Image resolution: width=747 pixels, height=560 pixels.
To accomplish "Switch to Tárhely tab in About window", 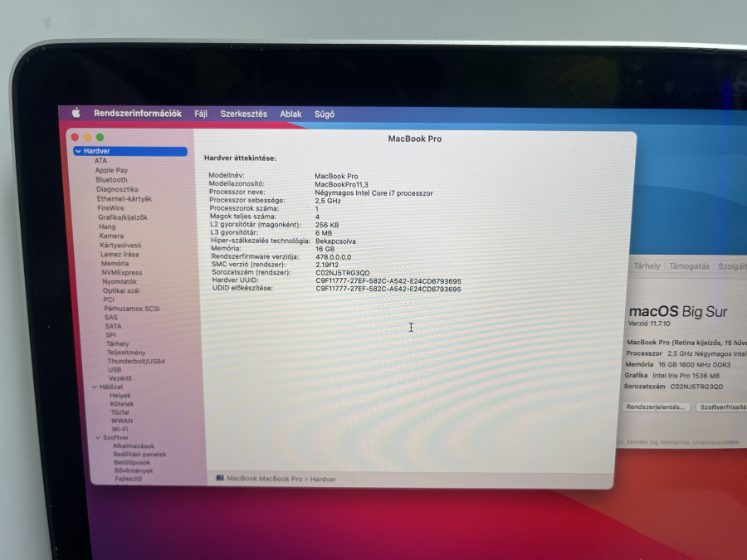I will click(647, 265).
